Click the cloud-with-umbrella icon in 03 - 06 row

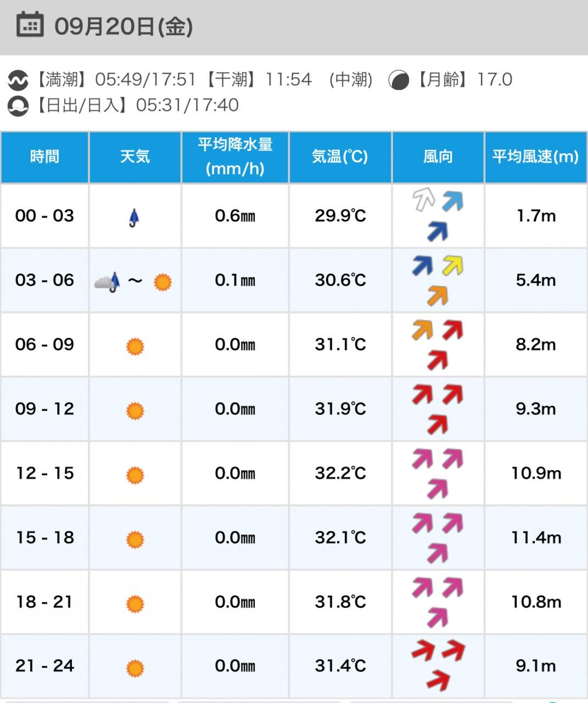[108, 282]
